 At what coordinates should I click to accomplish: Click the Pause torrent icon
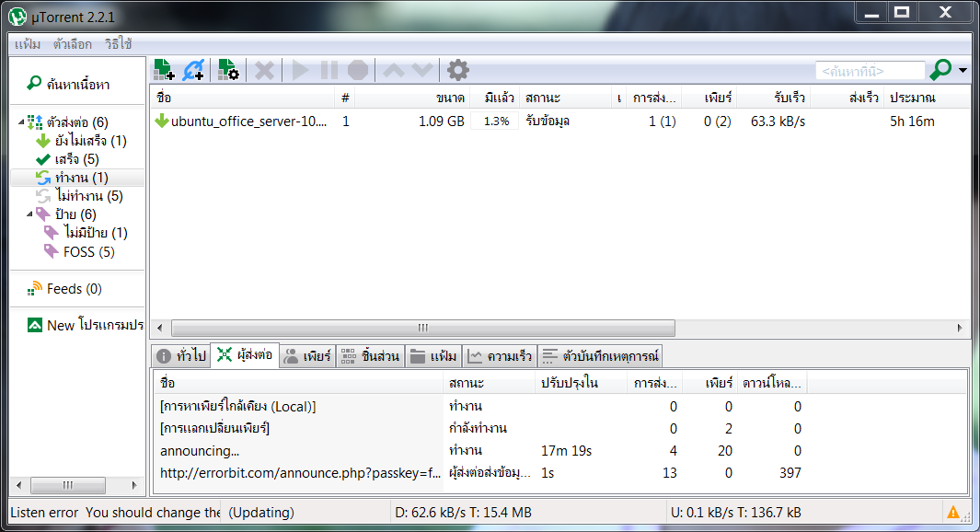coord(329,70)
